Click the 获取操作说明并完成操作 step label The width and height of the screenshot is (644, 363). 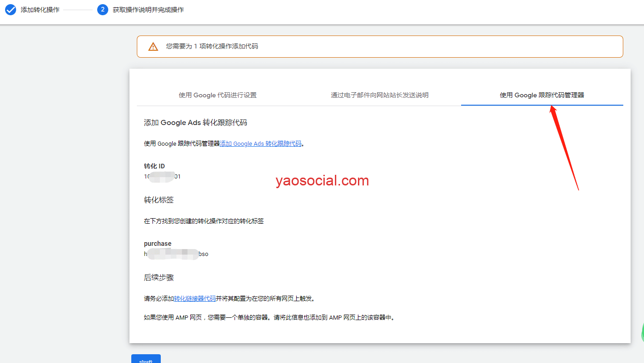coord(148,10)
